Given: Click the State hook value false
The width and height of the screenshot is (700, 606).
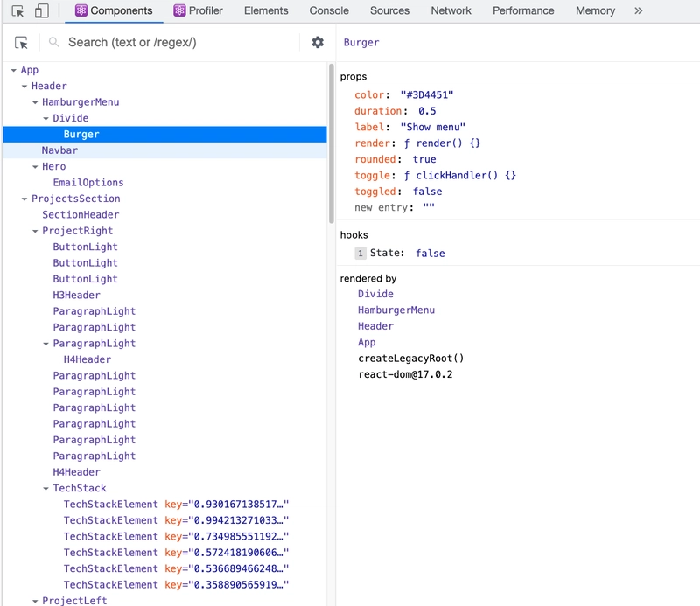Looking at the screenshot, I should click(430, 254).
